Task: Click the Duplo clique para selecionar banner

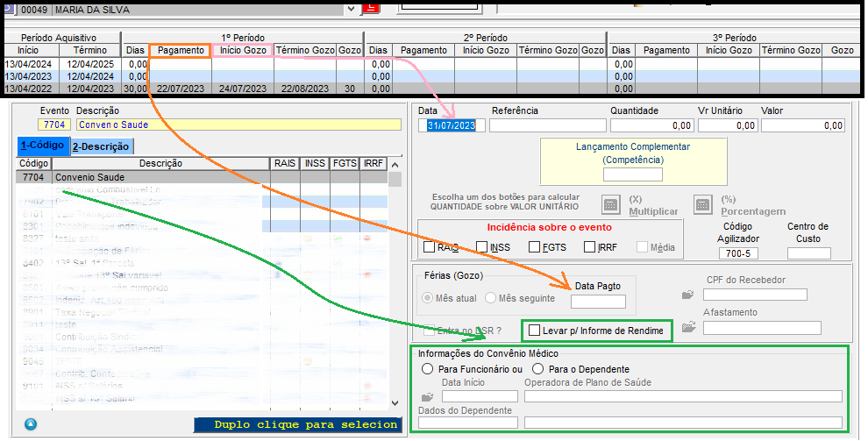Action: click(x=296, y=425)
